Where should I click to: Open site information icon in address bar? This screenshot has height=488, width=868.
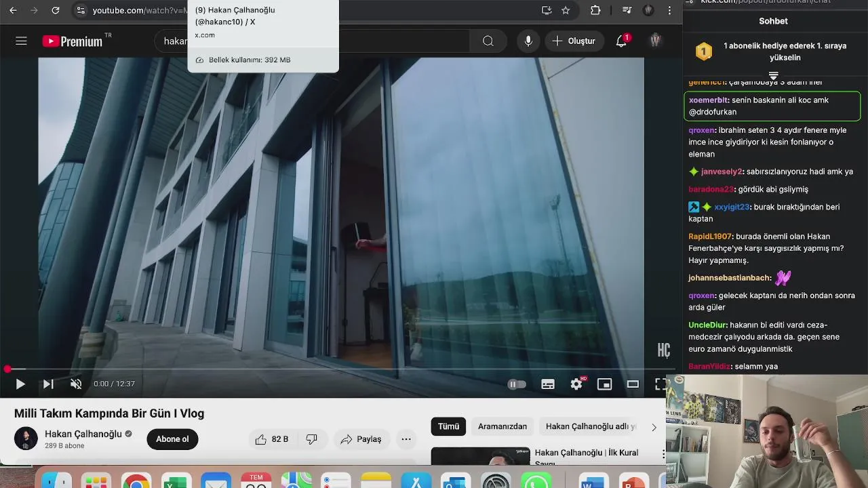tap(81, 10)
